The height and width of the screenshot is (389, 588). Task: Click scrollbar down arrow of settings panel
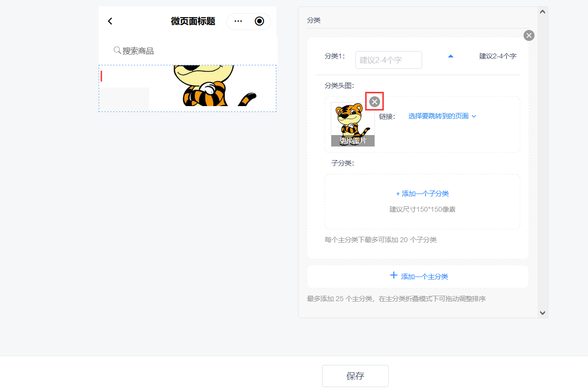pos(542,313)
